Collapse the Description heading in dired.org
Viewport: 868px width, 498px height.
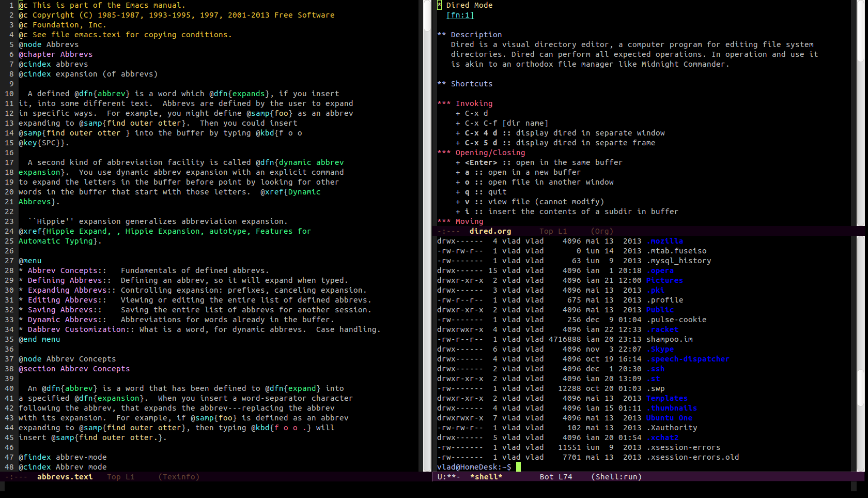pyautogui.click(x=470, y=35)
